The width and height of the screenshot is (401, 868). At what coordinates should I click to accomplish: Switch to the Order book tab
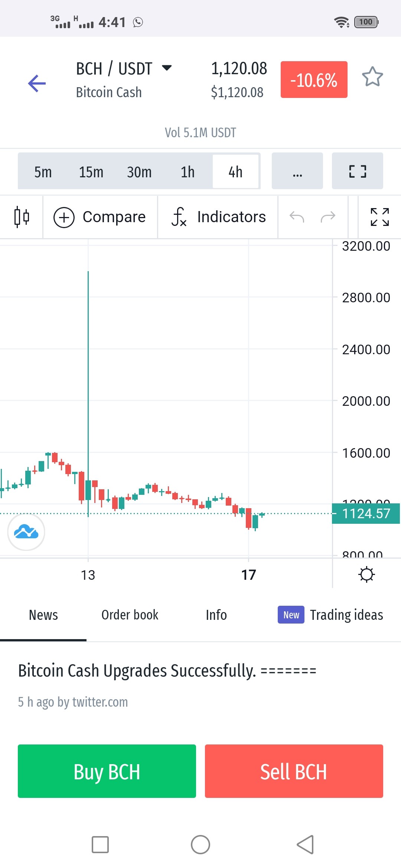pyautogui.click(x=130, y=615)
